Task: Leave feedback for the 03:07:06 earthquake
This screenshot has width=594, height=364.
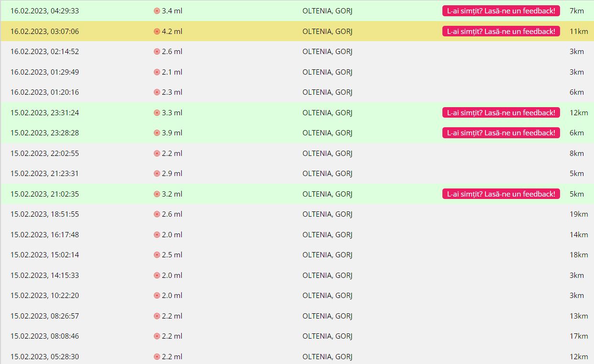Action: tap(501, 32)
